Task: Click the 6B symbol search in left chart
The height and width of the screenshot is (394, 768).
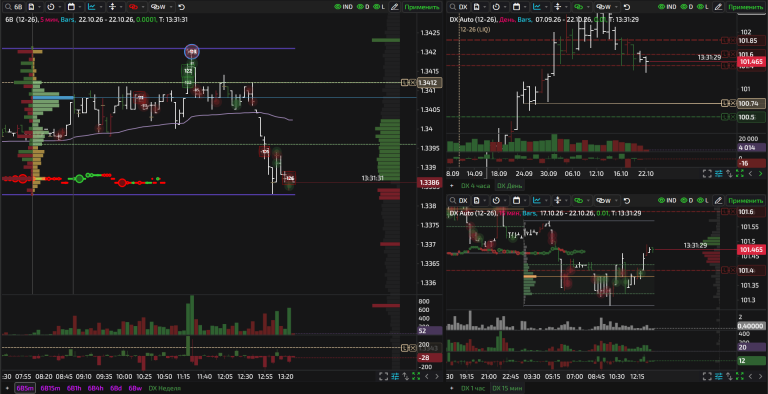Action: [13, 7]
